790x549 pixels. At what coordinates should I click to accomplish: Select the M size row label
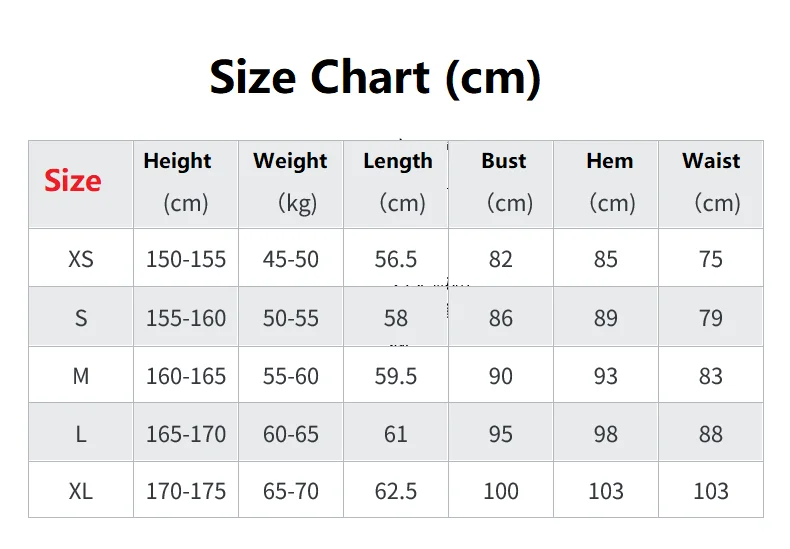81,375
